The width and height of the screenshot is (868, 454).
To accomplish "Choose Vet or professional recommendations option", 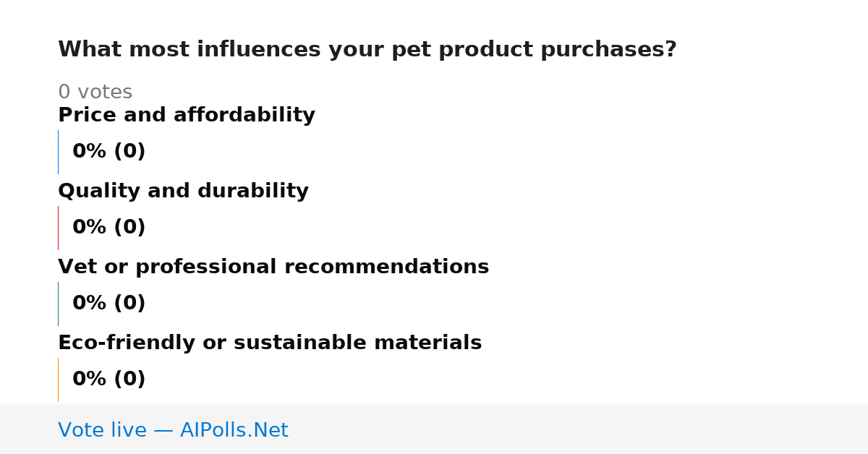I will [x=273, y=267].
